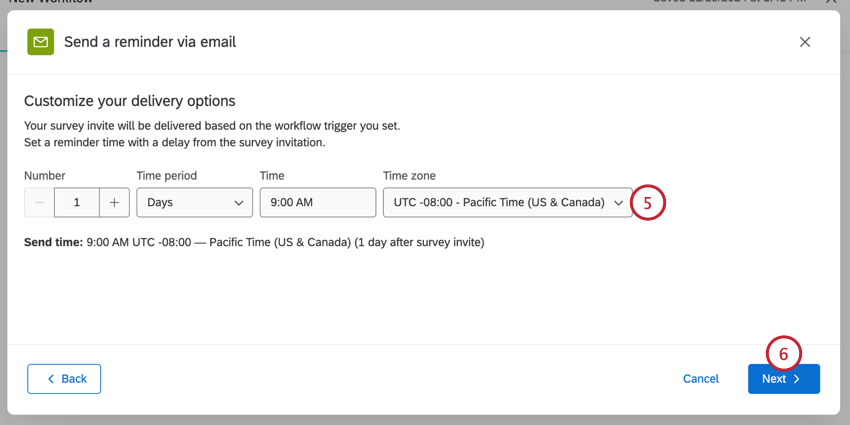Image resolution: width=850 pixels, height=425 pixels.
Task: Click the right chevron icon beside Next
Action: click(x=797, y=379)
